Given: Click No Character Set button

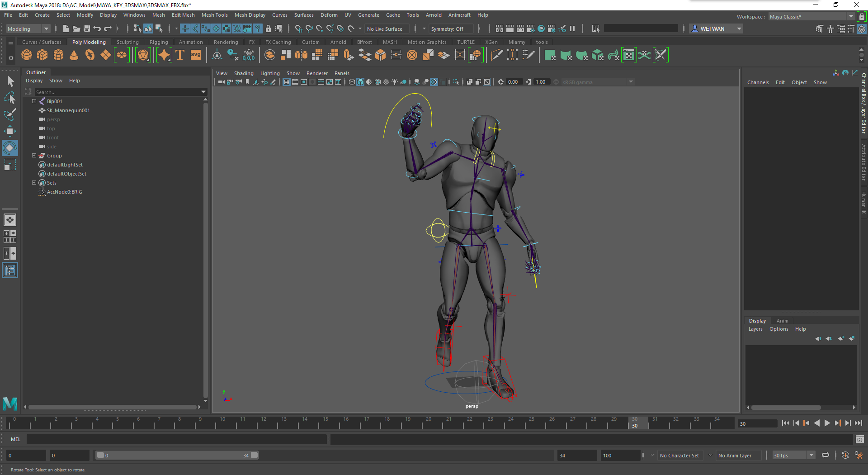Looking at the screenshot, I should [x=679, y=455].
